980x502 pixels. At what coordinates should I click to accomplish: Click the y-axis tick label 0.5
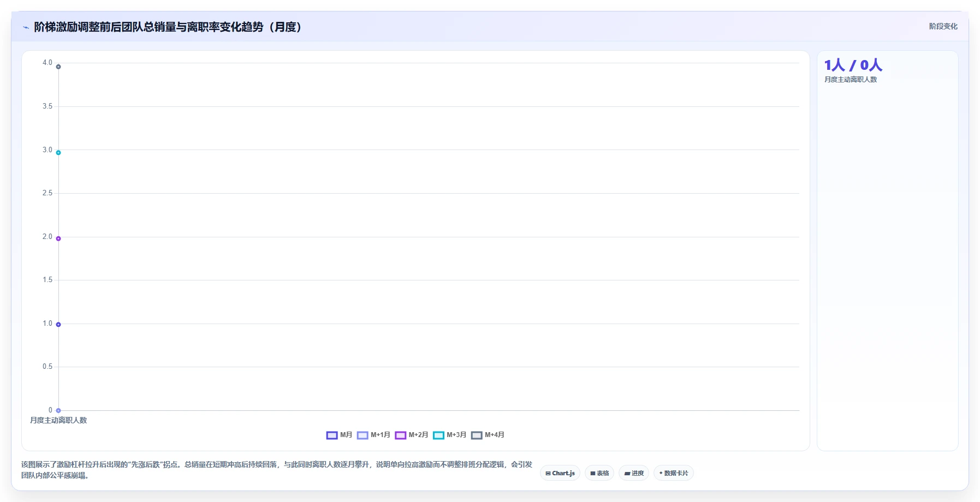click(47, 367)
